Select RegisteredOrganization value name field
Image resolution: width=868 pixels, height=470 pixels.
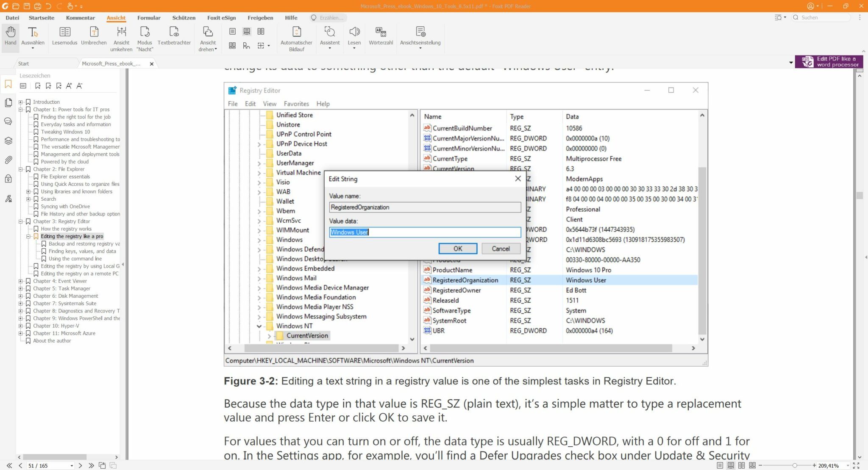(424, 207)
